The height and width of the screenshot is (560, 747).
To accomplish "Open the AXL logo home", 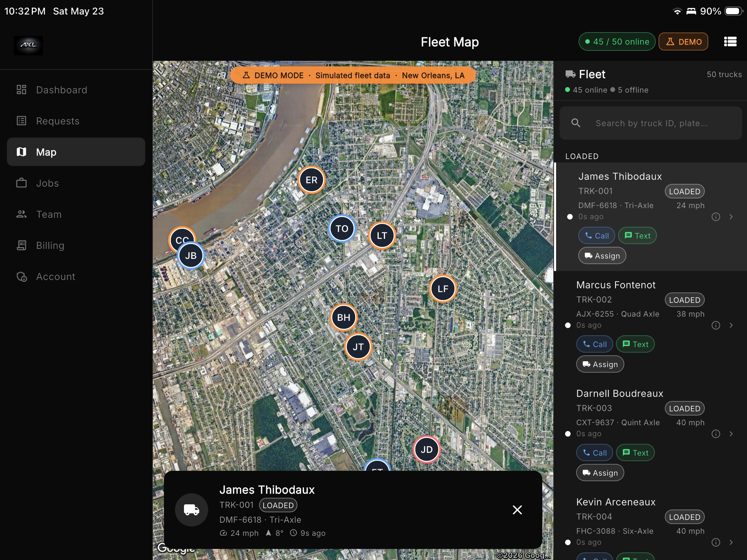I will [x=28, y=45].
